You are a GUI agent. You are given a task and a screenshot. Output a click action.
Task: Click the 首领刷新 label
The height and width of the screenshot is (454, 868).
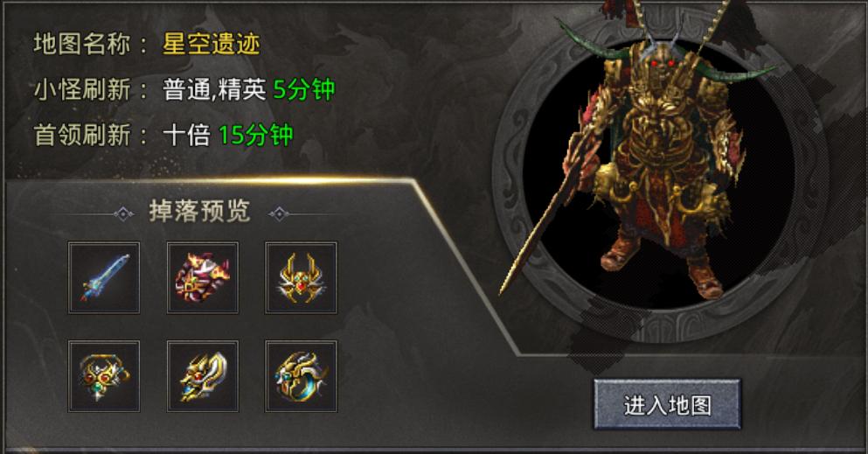pyautogui.click(x=82, y=135)
